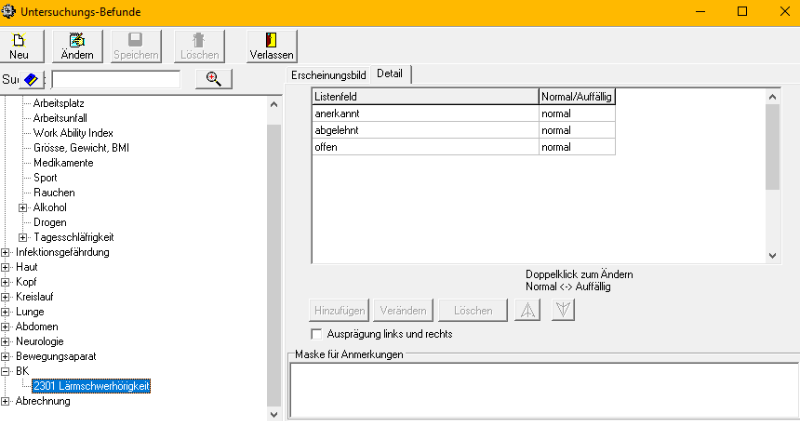Click the magnifier search button

(212, 79)
